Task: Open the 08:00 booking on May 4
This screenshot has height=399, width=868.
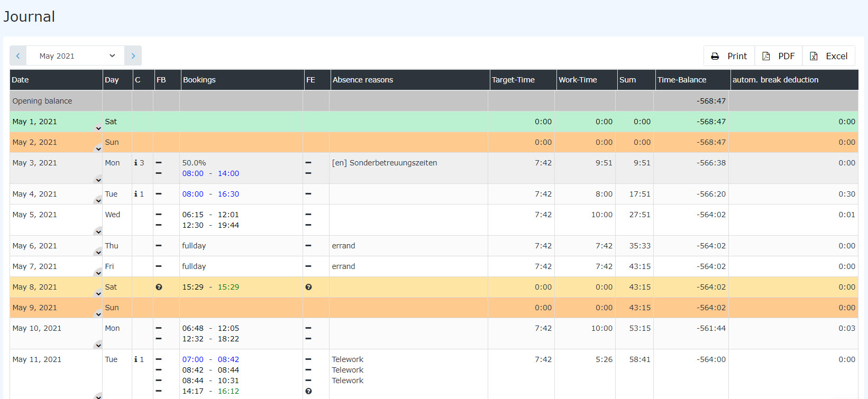Action: pyautogui.click(x=193, y=194)
